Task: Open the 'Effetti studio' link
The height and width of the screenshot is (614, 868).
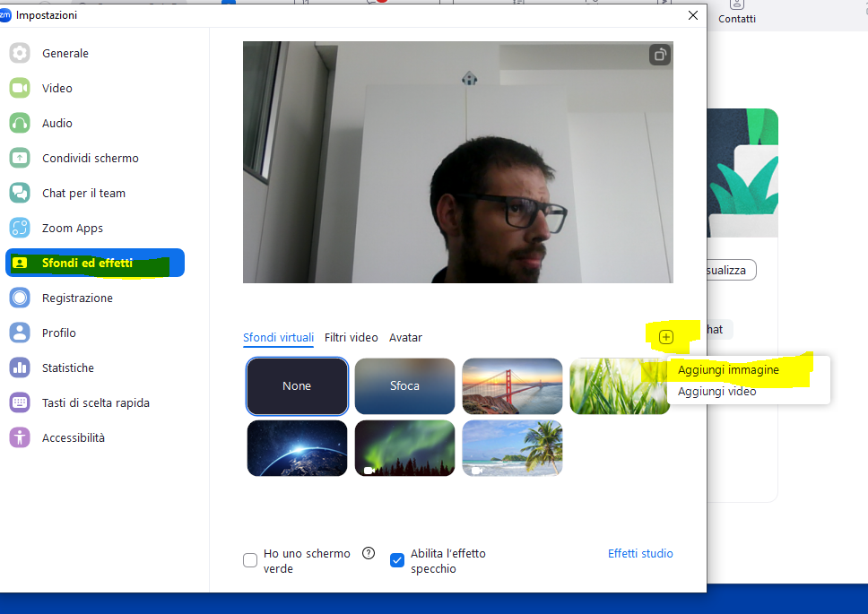Action: [640, 553]
